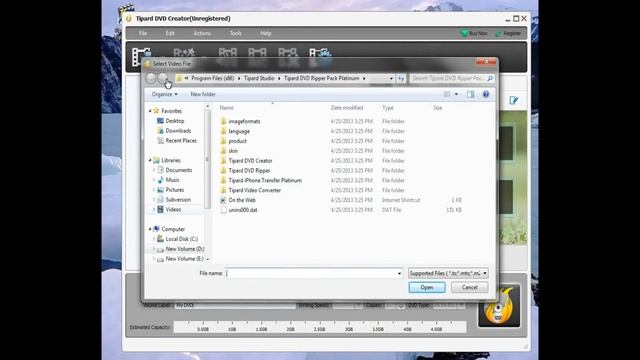Click the refresh button beside address bar
The height and width of the screenshot is (360, 640).
coord(401,78)
